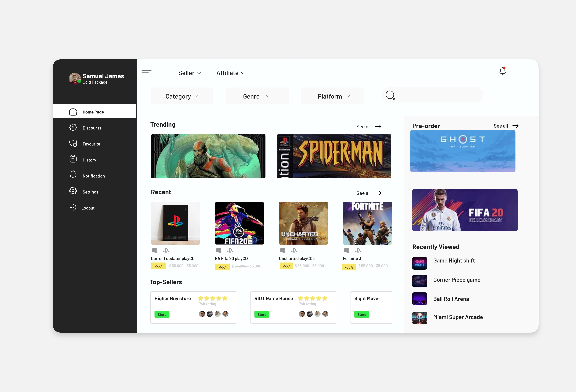The width and height of the screenshot is (576, 392).
Task: Click Store button for Sight Mover
Action: (x=362, y=314)
